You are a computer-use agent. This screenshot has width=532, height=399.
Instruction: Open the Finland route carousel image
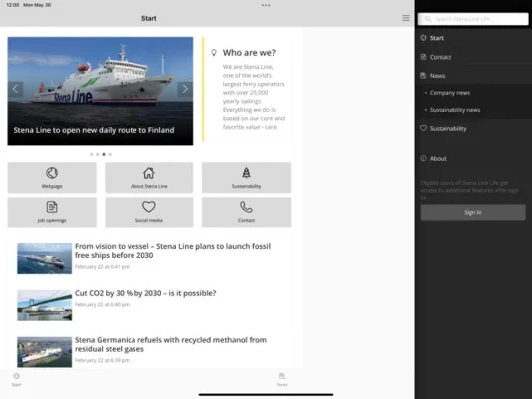coord(101,91)
